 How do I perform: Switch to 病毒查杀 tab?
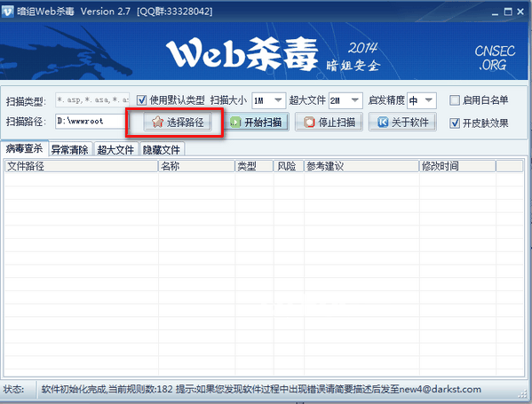[25, 148]
